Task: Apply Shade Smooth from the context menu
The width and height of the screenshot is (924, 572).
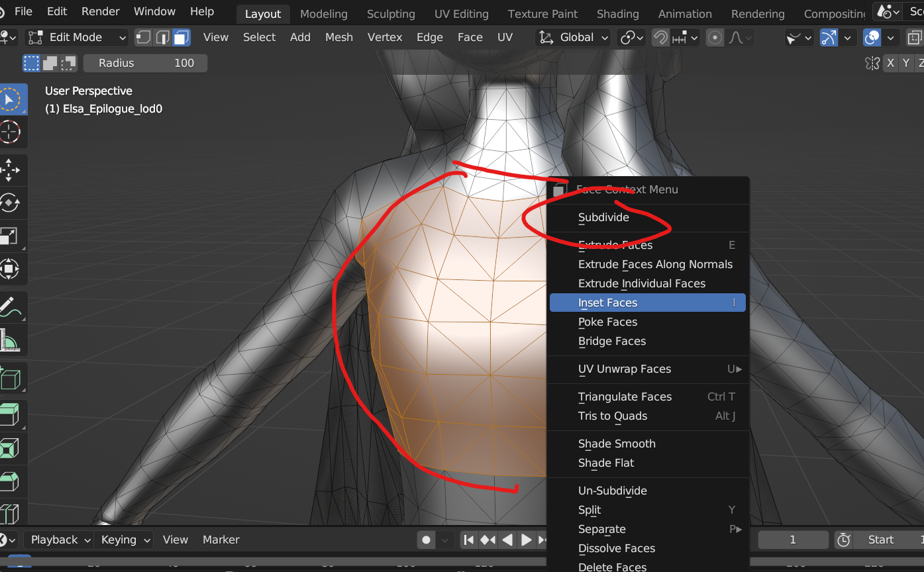Action: (648, 444)
